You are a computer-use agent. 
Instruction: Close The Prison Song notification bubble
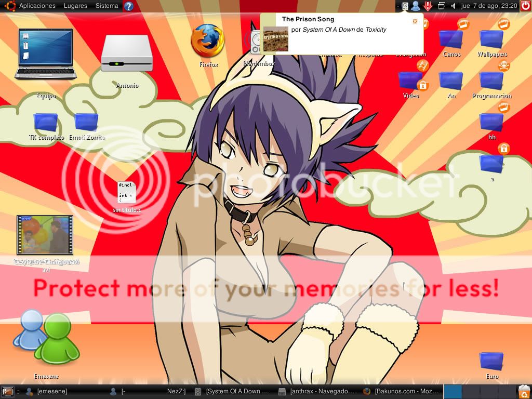point(415,21)
